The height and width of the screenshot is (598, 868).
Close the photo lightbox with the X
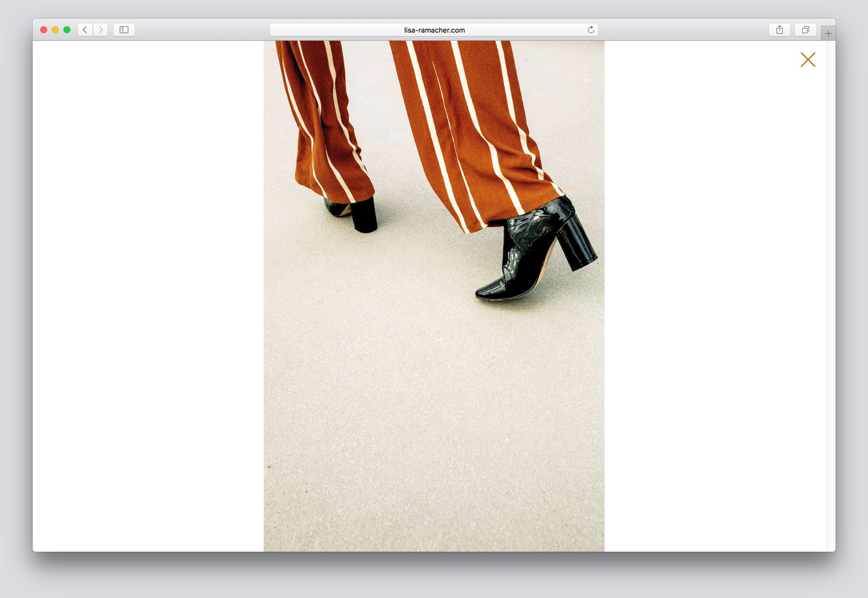808,60
